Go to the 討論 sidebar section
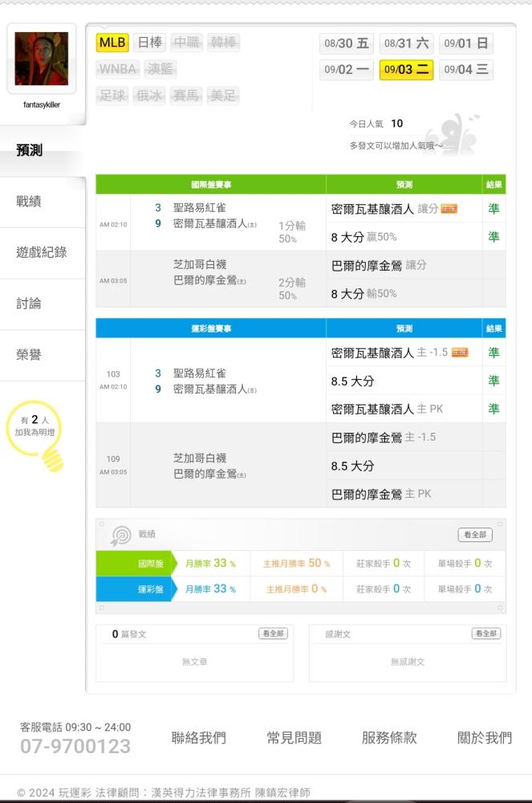 [x=30, y=304]
